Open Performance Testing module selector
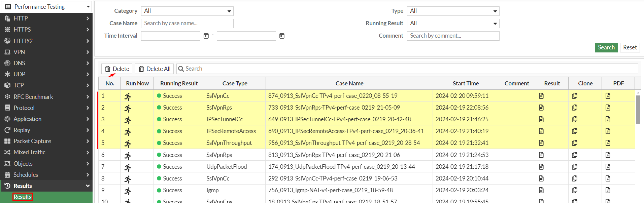The image size is (644, 203). tap(46, 7)
